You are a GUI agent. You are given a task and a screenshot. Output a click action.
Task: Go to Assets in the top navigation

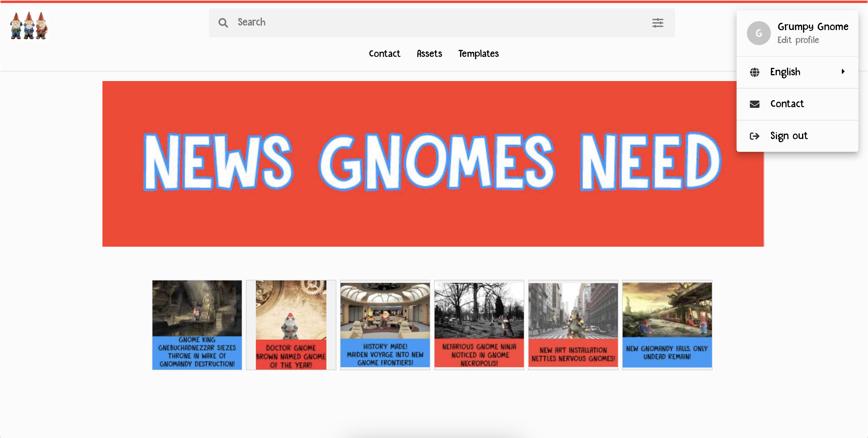[x=429, y=54]
